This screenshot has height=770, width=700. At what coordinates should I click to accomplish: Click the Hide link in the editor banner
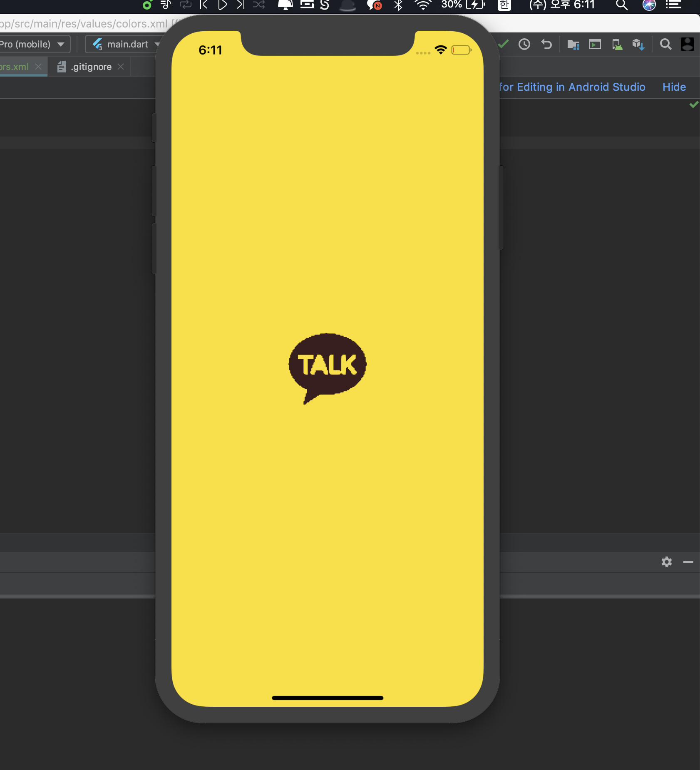click(x=674, y=87)
